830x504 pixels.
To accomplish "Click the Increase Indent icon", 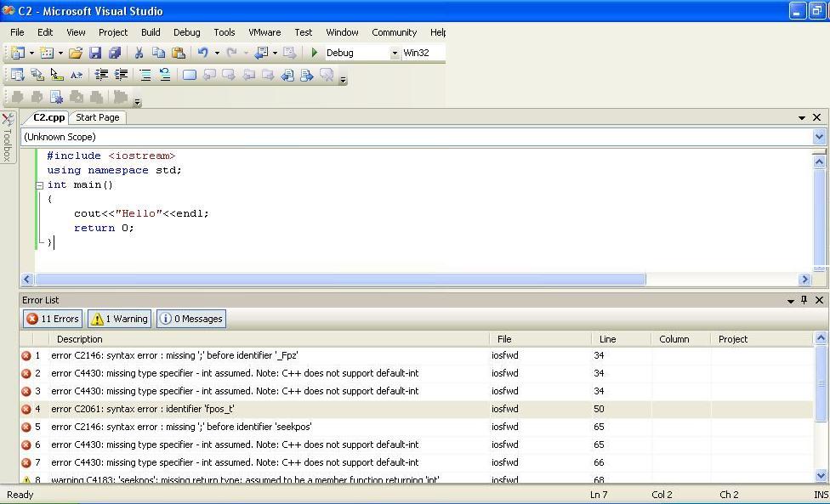I will click(x=122, y=75).
